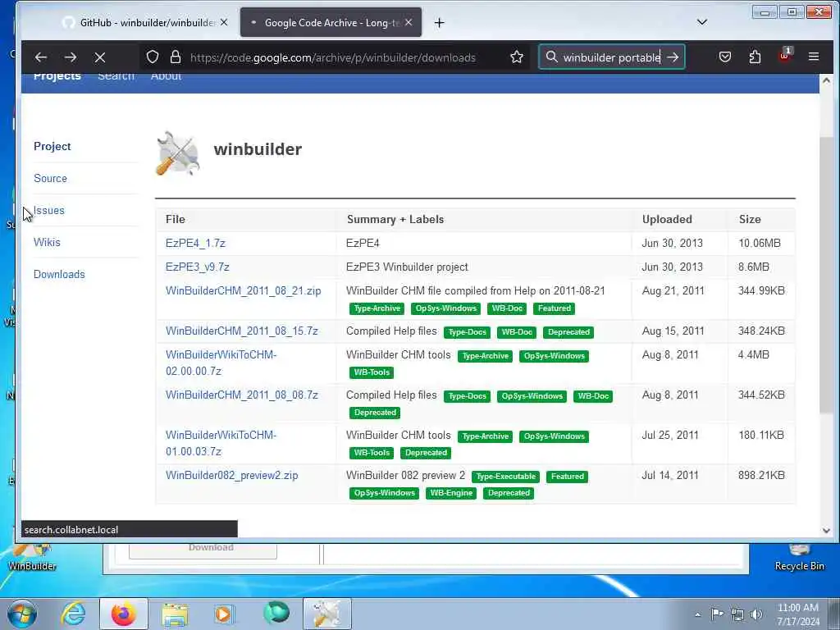Download WinBuilderWikiToCHM-02.00.00.7z

221,363
